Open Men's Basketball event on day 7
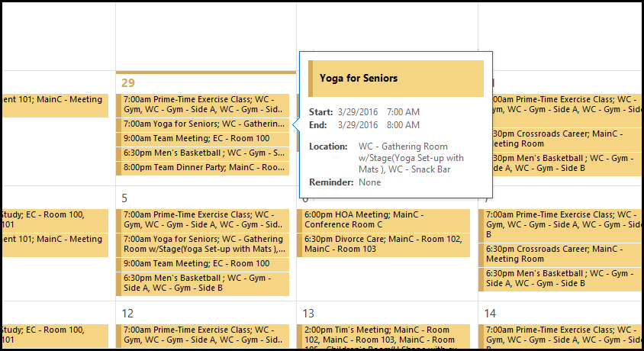Viewport: 644px width, 351px height. (x=560, y=279)
